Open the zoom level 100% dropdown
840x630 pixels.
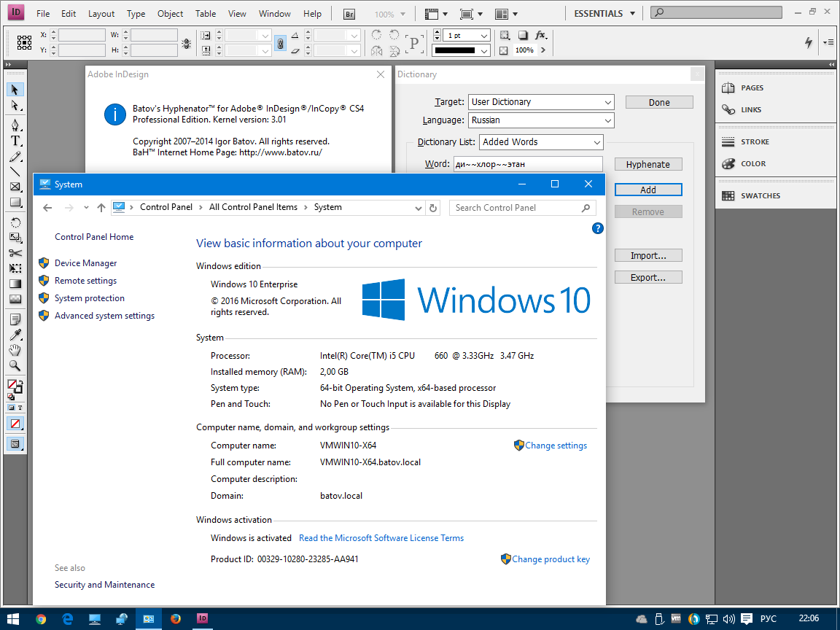pos(390,15)
